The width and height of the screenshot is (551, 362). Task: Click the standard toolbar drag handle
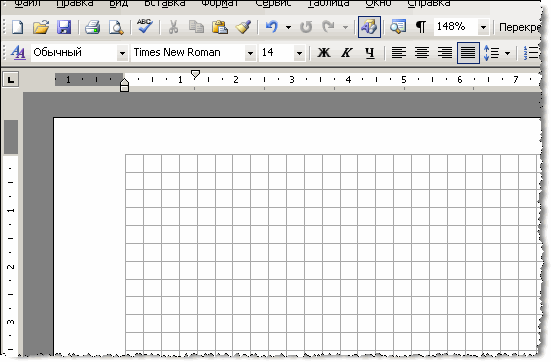[5, 27]
